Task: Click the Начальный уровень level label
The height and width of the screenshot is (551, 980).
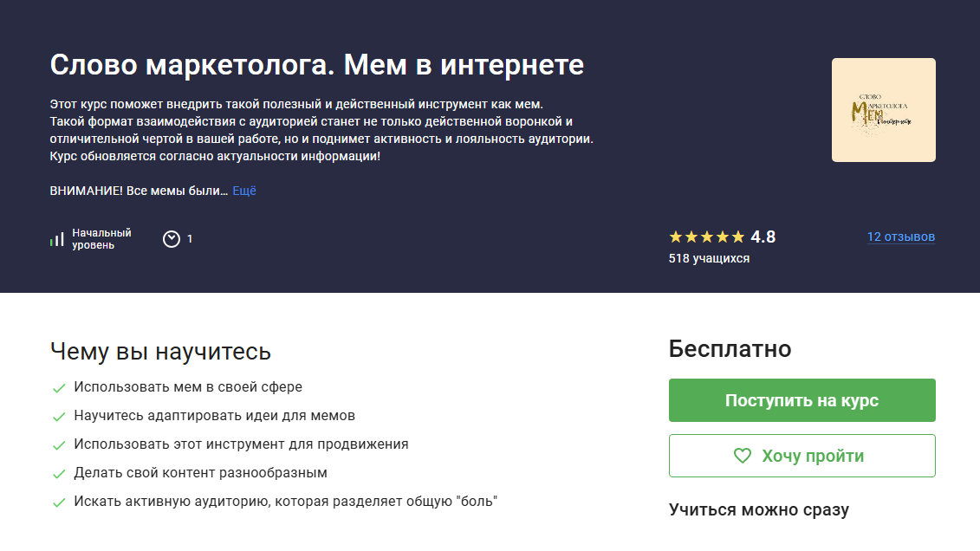Action: tap(101, 238)
